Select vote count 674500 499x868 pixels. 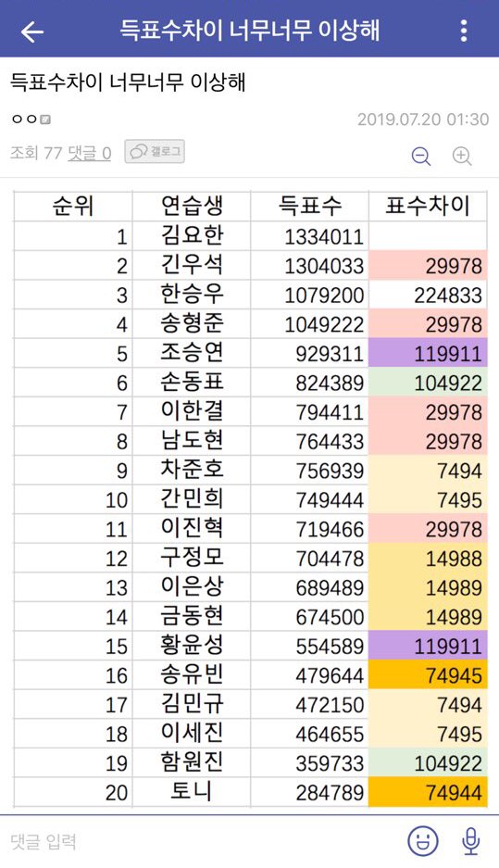(330, 618)
